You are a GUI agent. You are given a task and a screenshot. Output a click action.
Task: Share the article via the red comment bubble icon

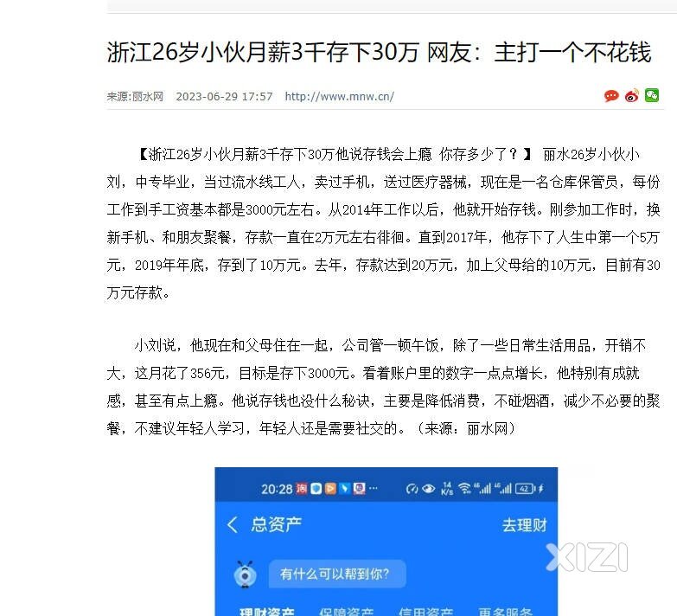pos(611,96)
